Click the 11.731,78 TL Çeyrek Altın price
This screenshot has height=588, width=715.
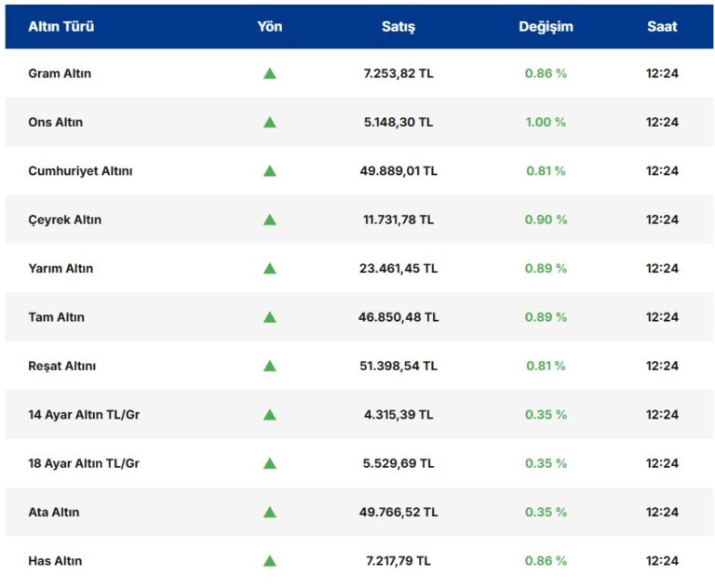point(398,220)
